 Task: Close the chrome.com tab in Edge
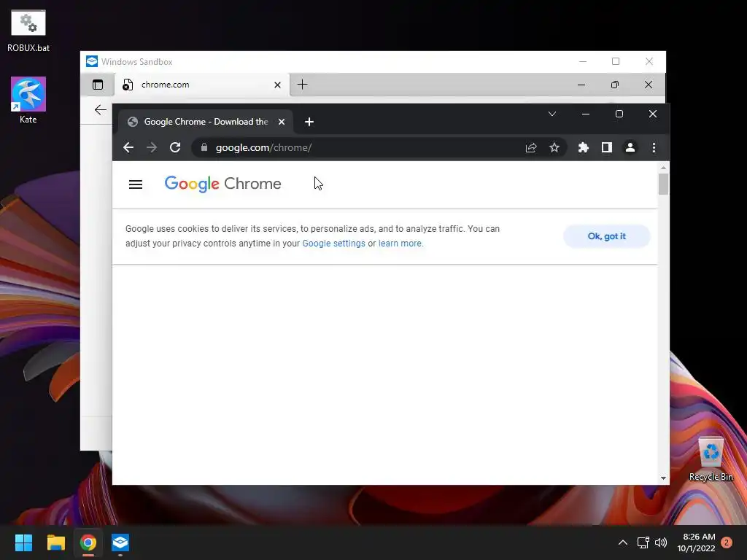click(x=277, y=85)
